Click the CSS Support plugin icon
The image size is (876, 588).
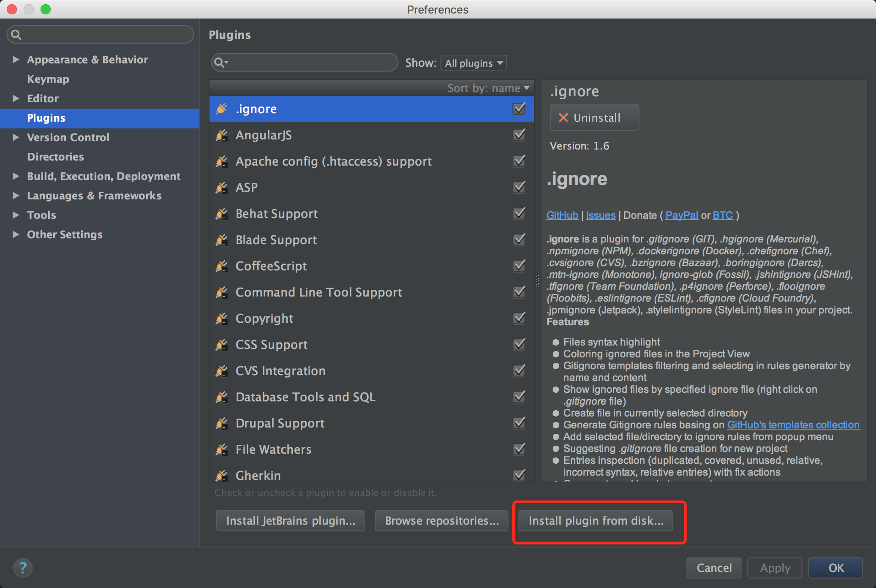click(222, 345)
